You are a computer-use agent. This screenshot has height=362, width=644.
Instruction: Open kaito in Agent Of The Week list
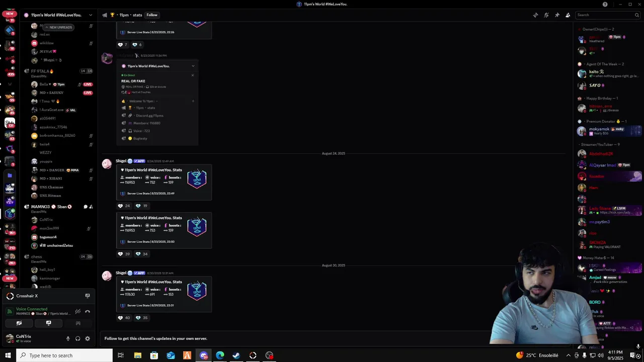pyautogui.click(x=609, y=73)
